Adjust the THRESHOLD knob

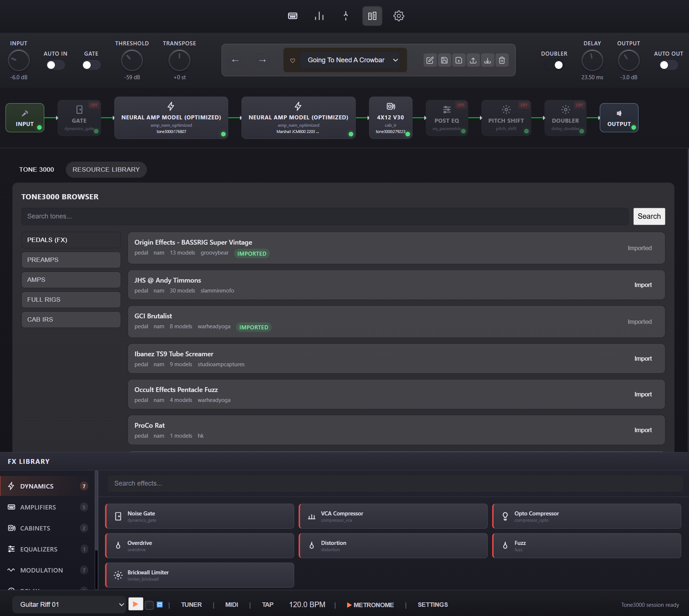(132, 60)
